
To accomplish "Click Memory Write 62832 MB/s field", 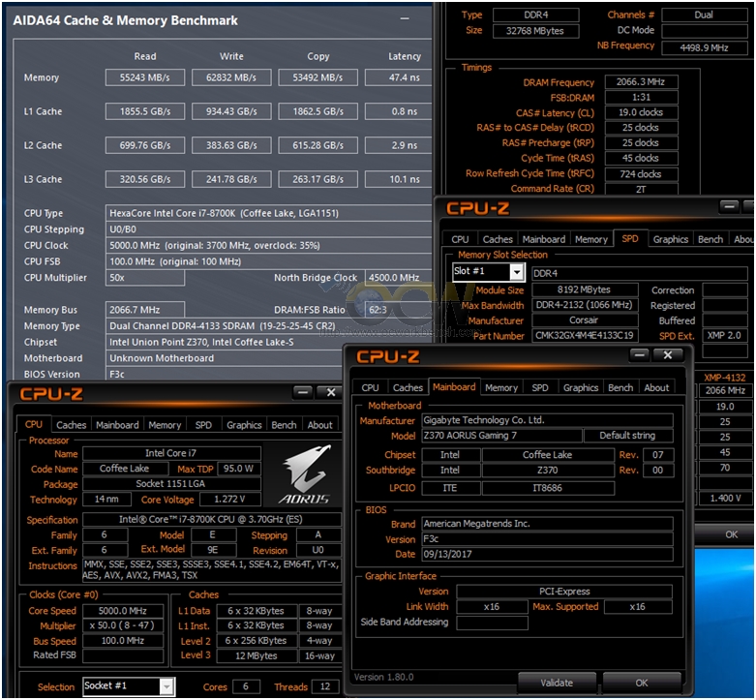I will pyautogui.click(x=231, y=77).
